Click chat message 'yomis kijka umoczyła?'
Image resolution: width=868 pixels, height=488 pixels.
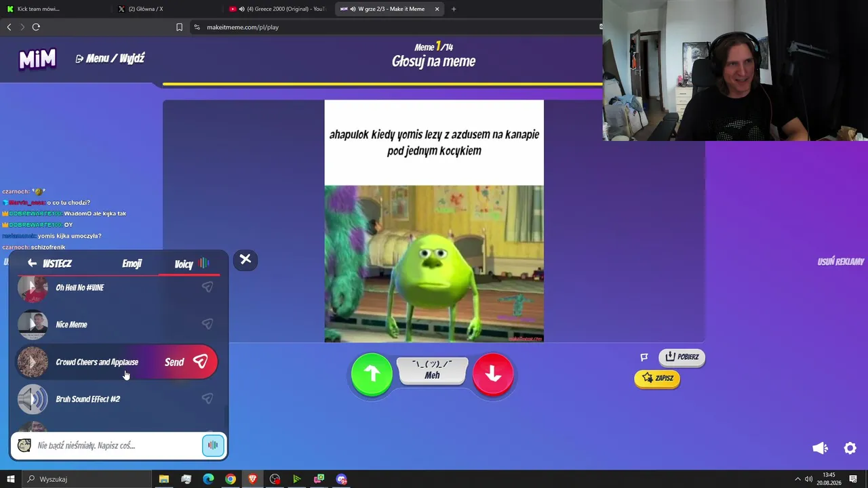pos(69,236)
